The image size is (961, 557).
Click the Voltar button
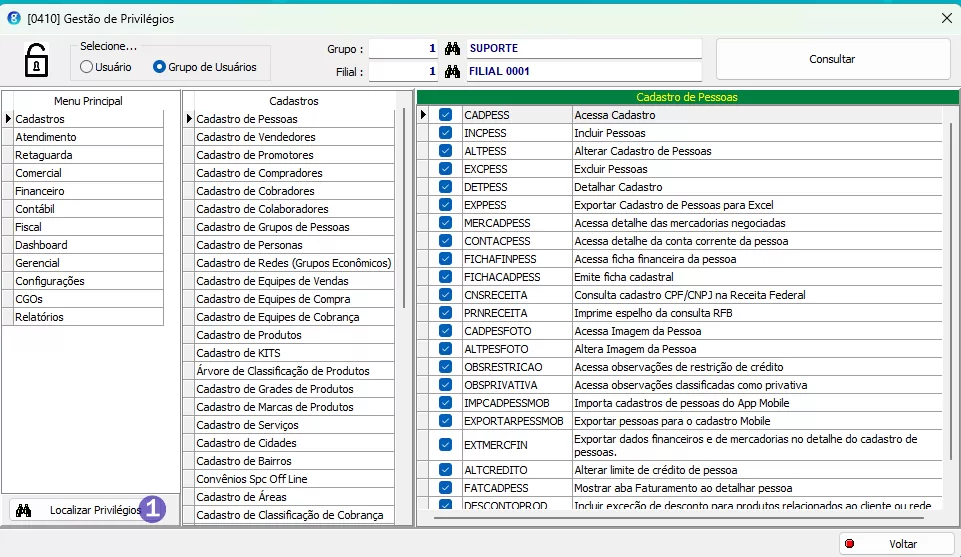896,544
